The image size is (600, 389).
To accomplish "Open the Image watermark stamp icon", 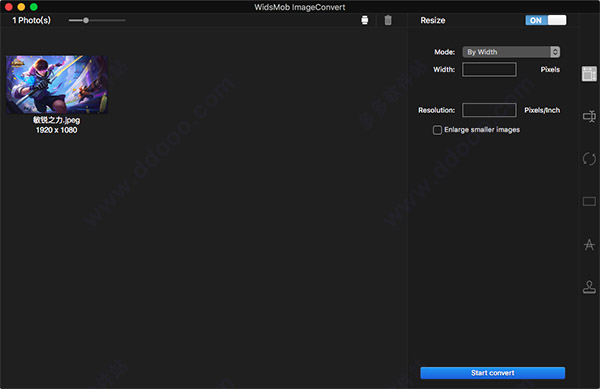I will pyautogui.click(x=589, y=287).
